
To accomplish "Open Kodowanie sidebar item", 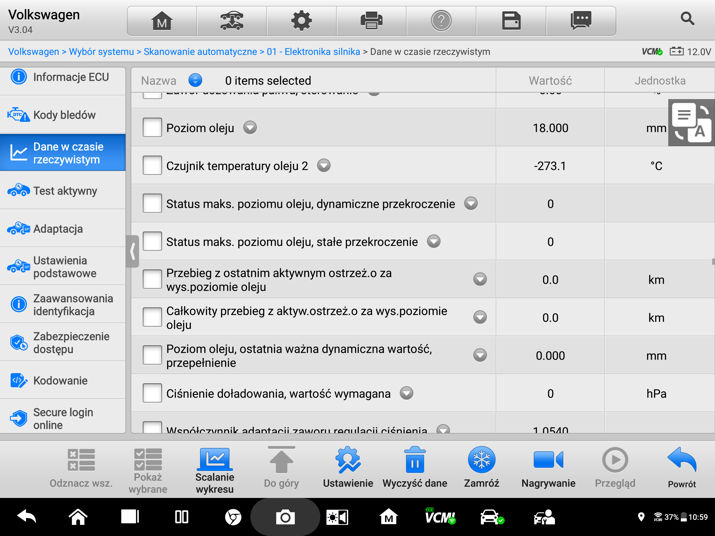I will click(62, 380).
